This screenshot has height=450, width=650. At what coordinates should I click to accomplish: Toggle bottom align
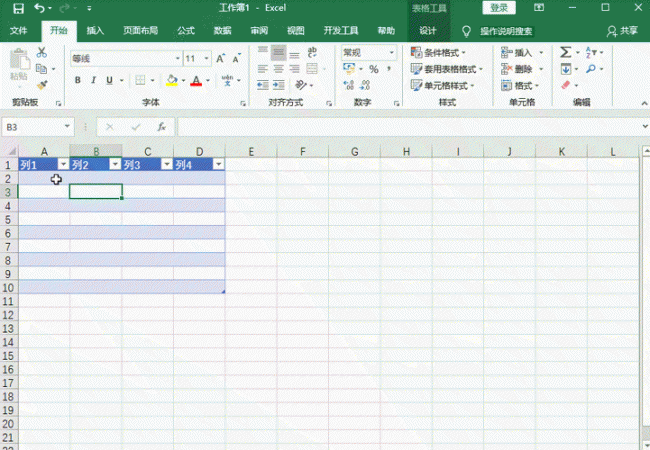[294, 53]
